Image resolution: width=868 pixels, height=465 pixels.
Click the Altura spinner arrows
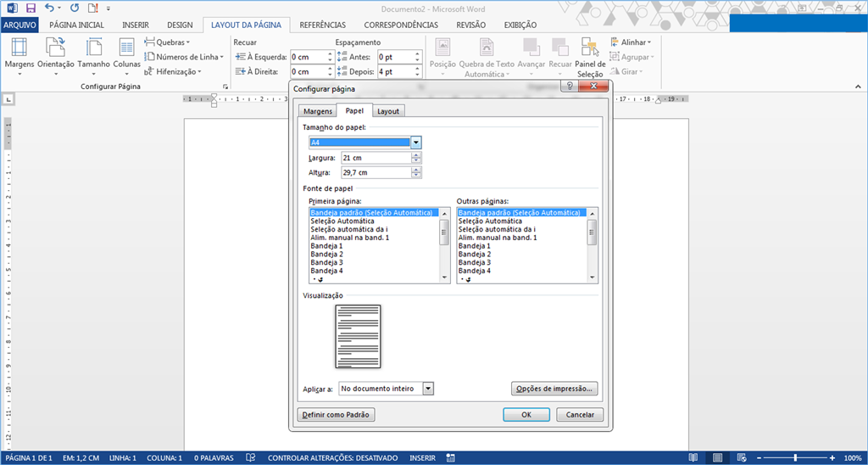(416, 173)
